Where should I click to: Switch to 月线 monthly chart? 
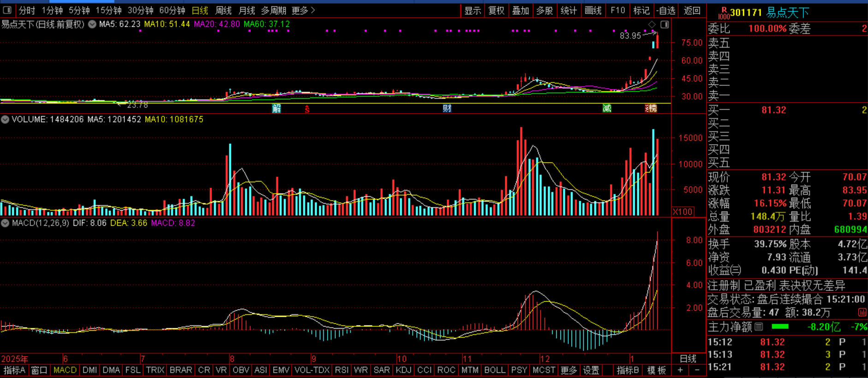247,10
